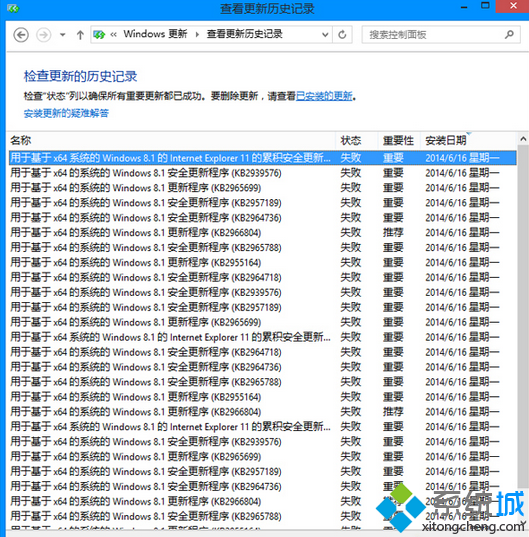The width and height of the screenshot is (529, 537).
Task: Select the highlighted Internet Explorer 11 update row
Action: click(x=263, y=158)
